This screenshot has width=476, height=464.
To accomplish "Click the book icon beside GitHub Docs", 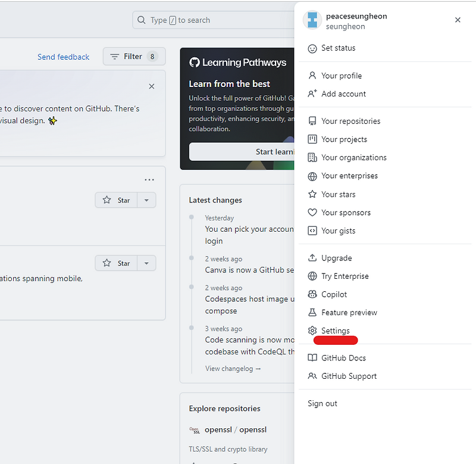I will pos(312,357).
